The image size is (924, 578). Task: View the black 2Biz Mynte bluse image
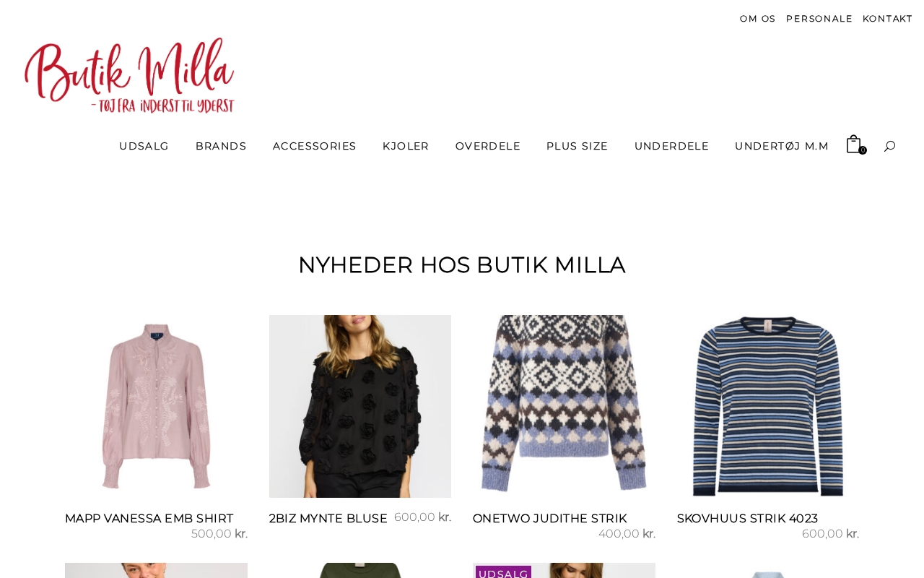tap(360, 406)
